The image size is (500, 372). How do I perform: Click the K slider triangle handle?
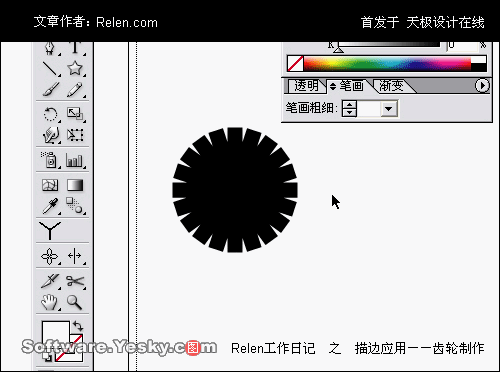coord(339,50)
